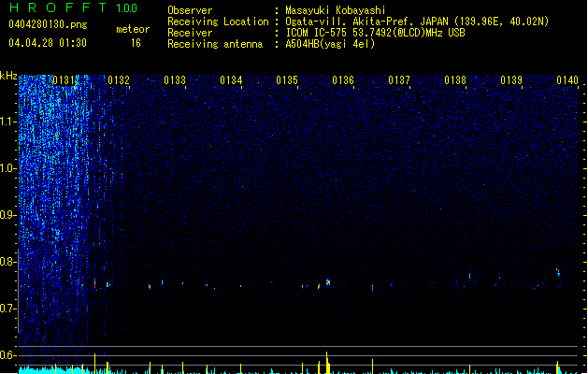Click observer name Masayuki Kobayashi
The width and height of the screenshot is (588, 374).
coord(336,10)
